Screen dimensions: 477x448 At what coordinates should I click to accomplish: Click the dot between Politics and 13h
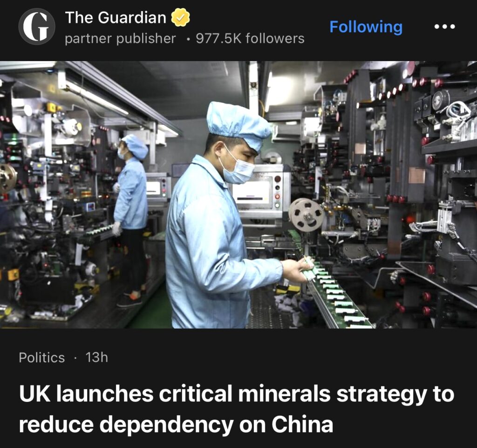pos(75,358)
